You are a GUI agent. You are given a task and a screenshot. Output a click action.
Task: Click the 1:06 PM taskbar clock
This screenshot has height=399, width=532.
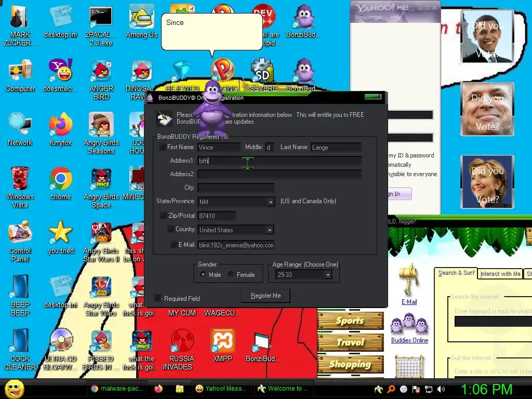486,389
